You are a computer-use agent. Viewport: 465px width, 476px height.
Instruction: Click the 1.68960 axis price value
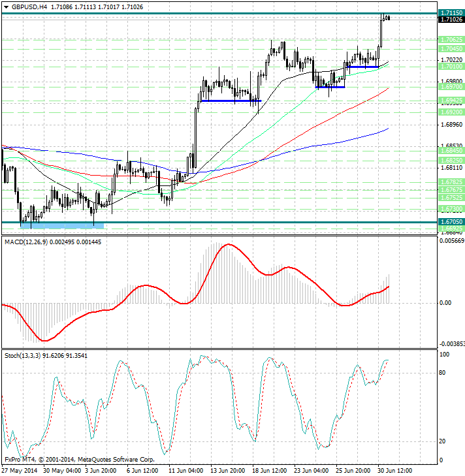pyautogui.click(x=452, y=125)
